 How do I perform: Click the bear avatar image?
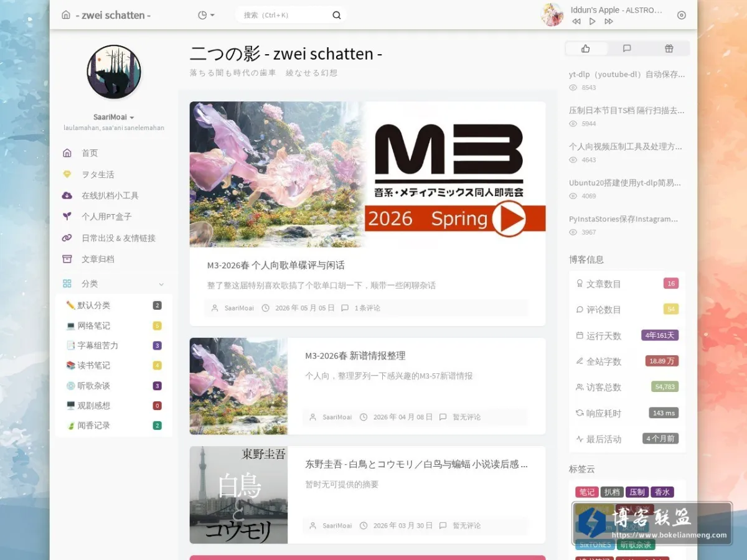point(114,72)
